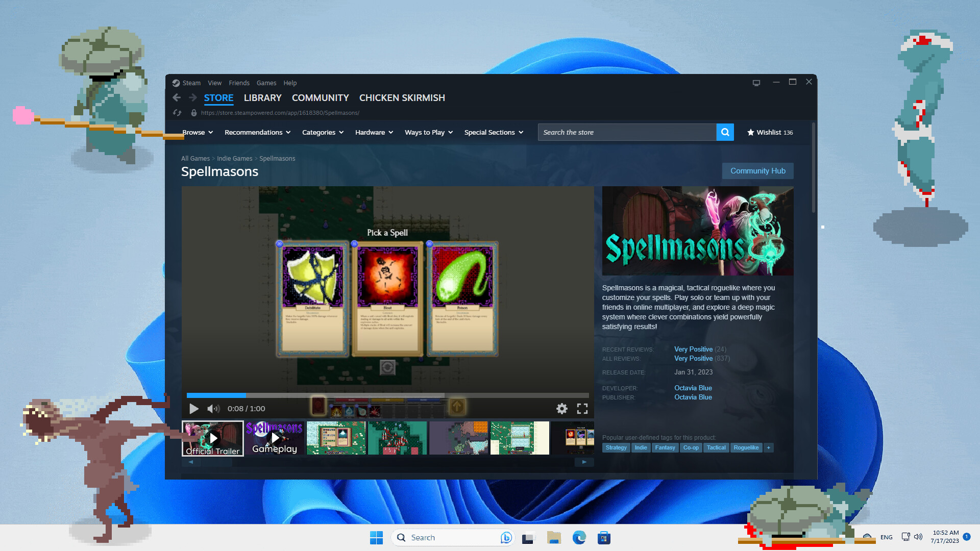Open the Friends menu
The width and height of the screenshot is (980, 551).
[239, 83]
